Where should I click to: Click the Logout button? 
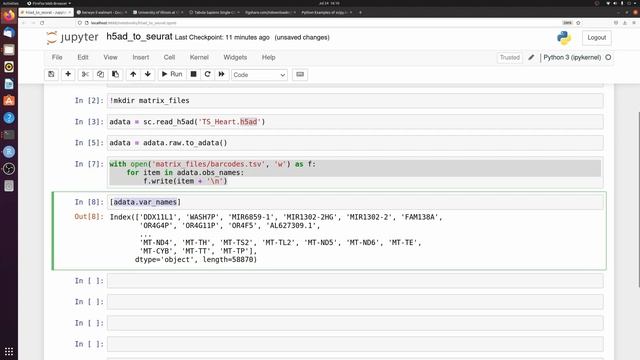596,38
